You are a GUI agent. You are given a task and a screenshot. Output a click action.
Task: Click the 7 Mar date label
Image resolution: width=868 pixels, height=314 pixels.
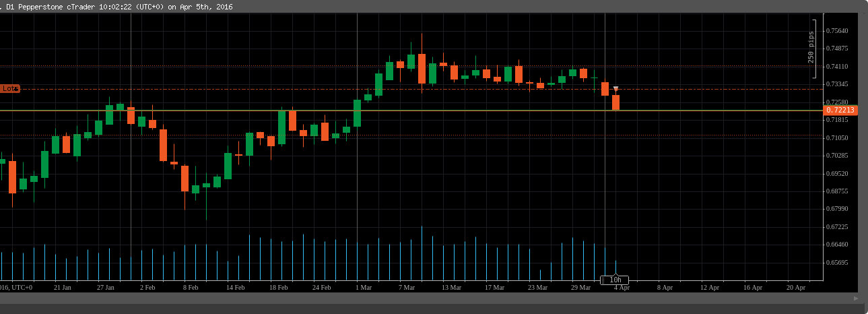tap(408, 288)
